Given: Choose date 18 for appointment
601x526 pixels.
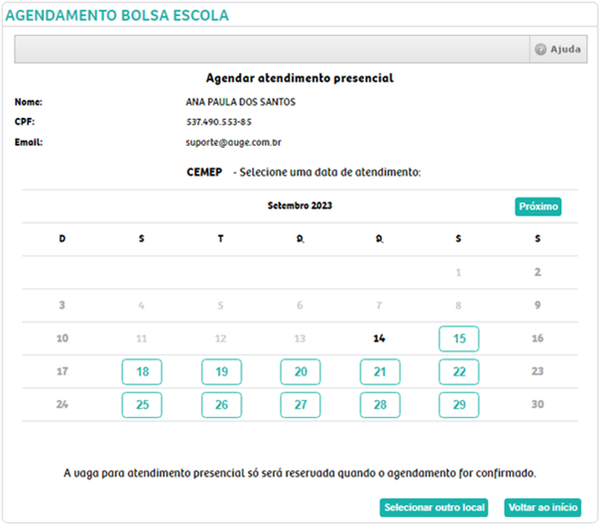Looking at the screenshot, I should click(142, 372).
